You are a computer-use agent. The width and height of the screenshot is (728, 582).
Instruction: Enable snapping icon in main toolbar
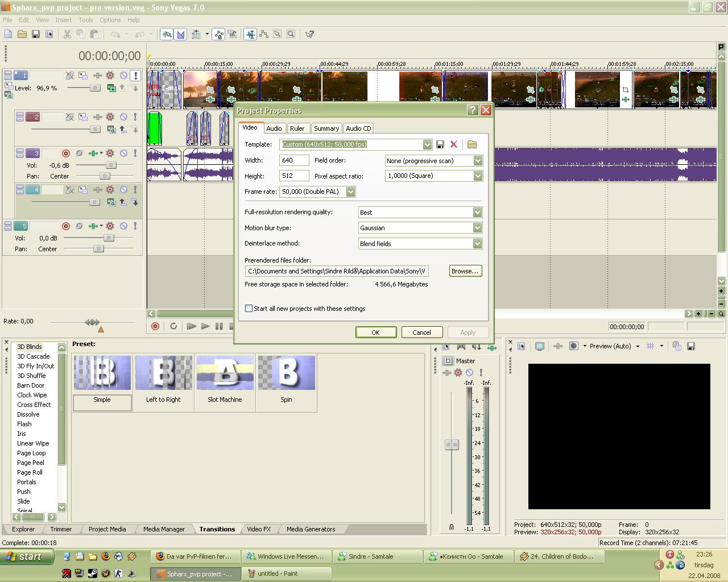coord(167,34)
